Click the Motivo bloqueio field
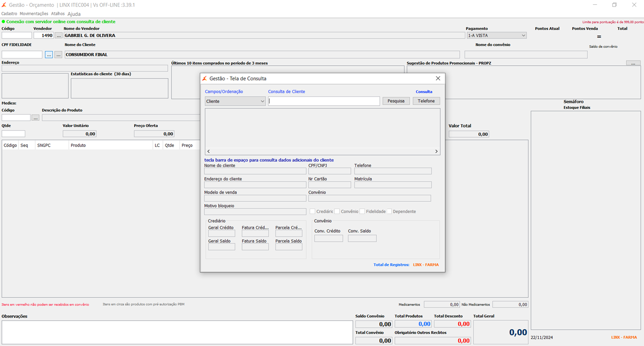Image resolution: width=644 pixels, height=346 pixels. tap(255, 211)
